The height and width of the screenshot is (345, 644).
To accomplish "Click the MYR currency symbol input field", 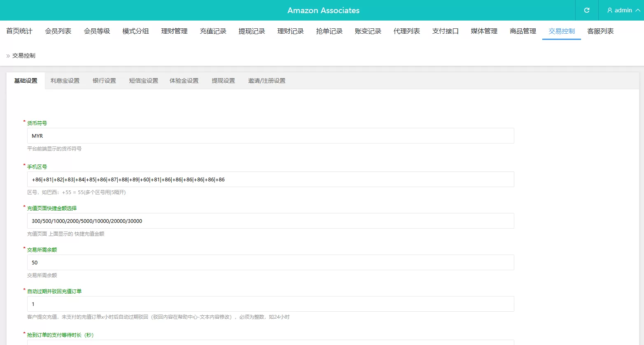I will [270, 136].
